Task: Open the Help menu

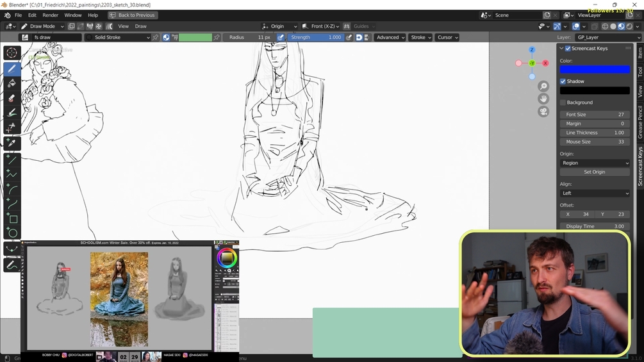Action: [x=93, y=15]
